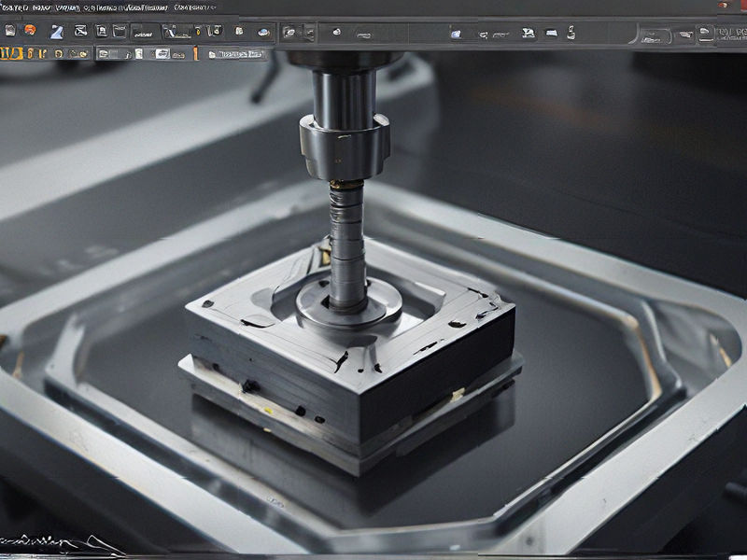Viewport: 747px width, 560px height.
Task: Click the blue oval disc icon in the upper toolbar
Action: click(x=263, y=33)
